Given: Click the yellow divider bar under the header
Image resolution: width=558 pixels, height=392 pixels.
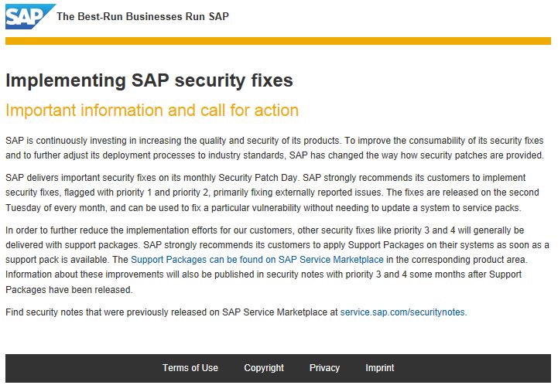Looking at the screenshot, I should (278, 41).
